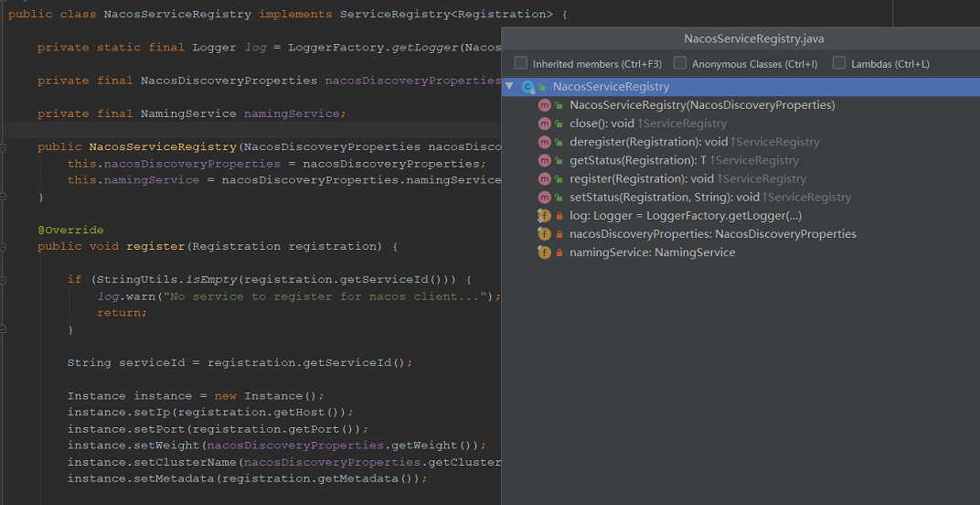
Task: Enable the Inherited members checkbox
Action: (521, 63)
